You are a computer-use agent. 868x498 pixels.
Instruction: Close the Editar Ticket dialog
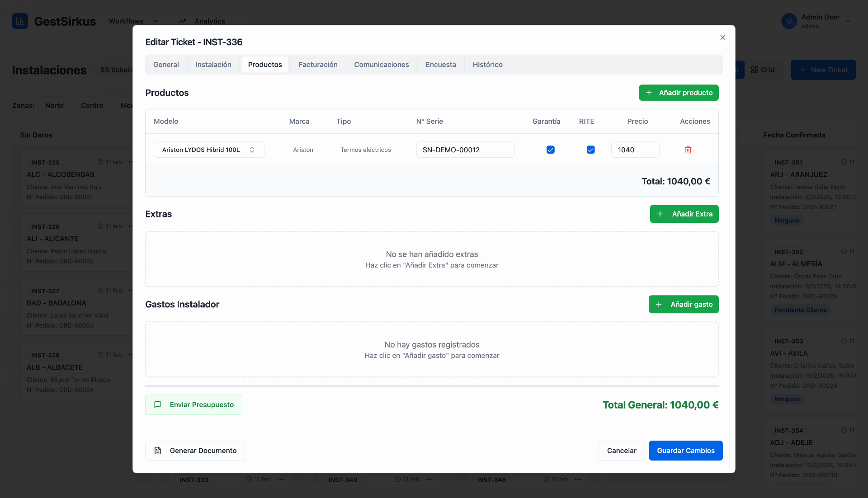(x=722, y=38)
